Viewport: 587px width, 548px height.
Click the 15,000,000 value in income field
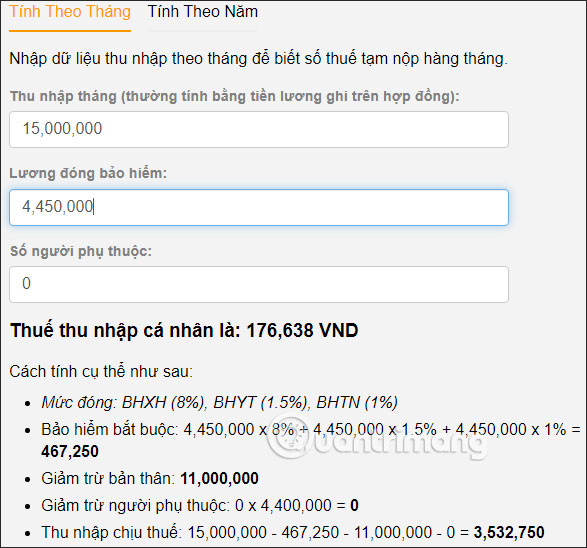[x=62, y=128]
